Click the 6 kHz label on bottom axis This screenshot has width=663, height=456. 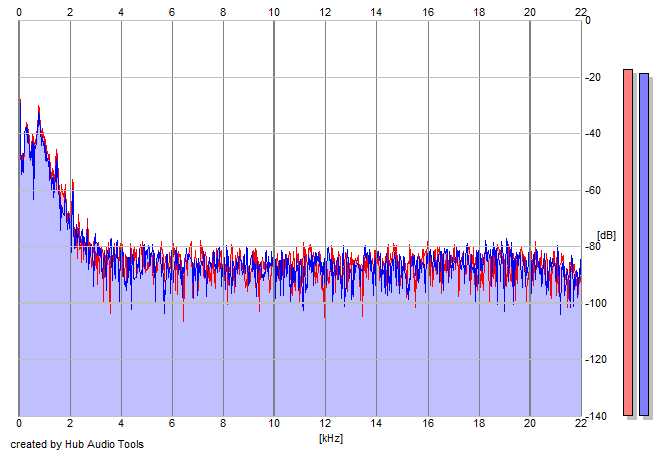[172, 423]
